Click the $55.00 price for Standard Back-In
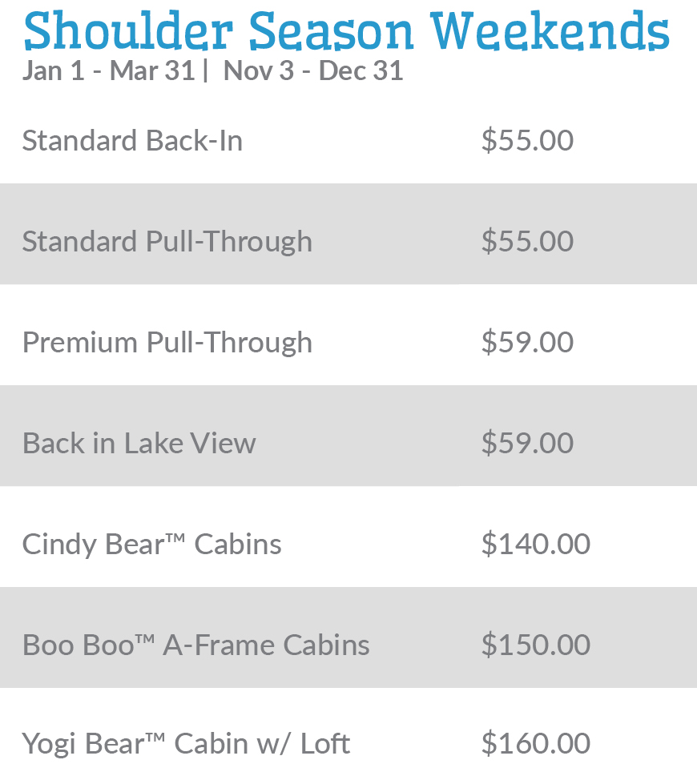Screen dimensions: 697x784 [527, 140]
